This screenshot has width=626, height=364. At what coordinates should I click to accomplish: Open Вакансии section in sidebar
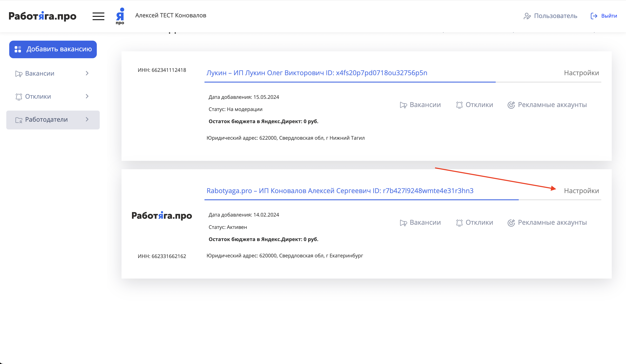point(53,74)
